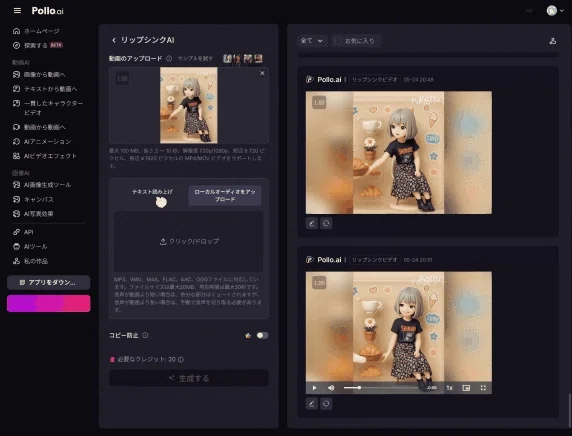The width and height of the screenshot is (572, 436).
Task: Switch to テキスト読み上げ tab
Action: click(x=152, y=192)
